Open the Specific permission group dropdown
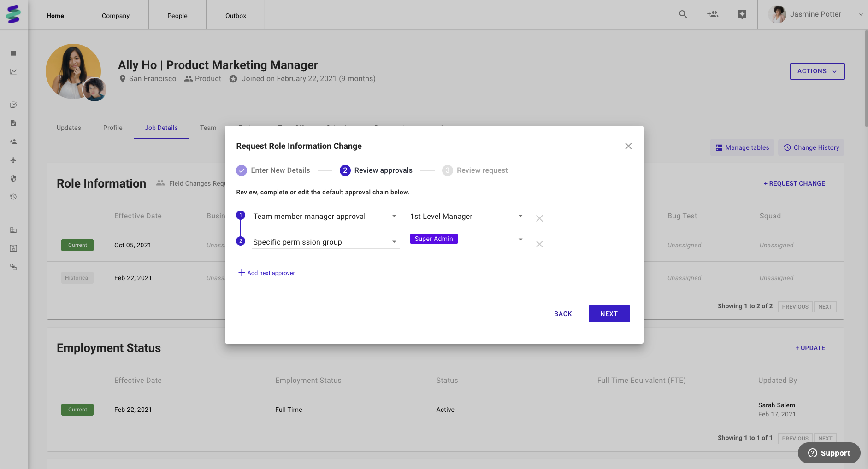This screenshot has height=469, width=868. pos(325,242)
